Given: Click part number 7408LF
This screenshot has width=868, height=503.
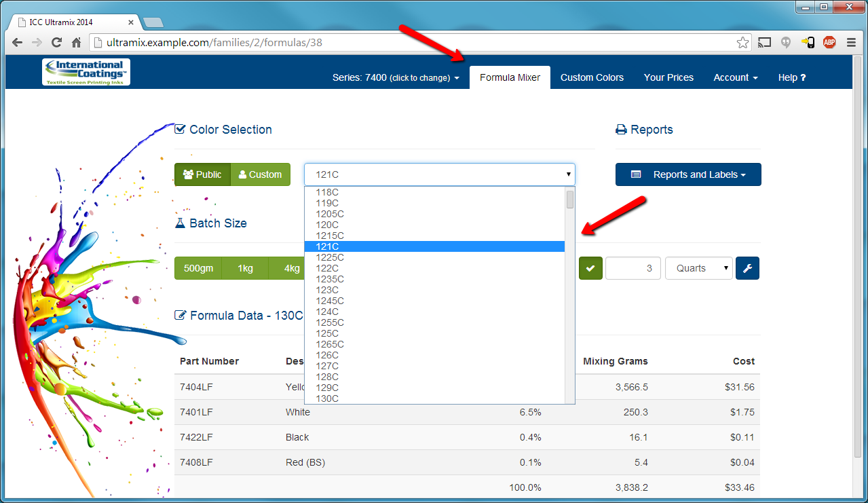Looking at the screenshot, I should click(196, 462).
